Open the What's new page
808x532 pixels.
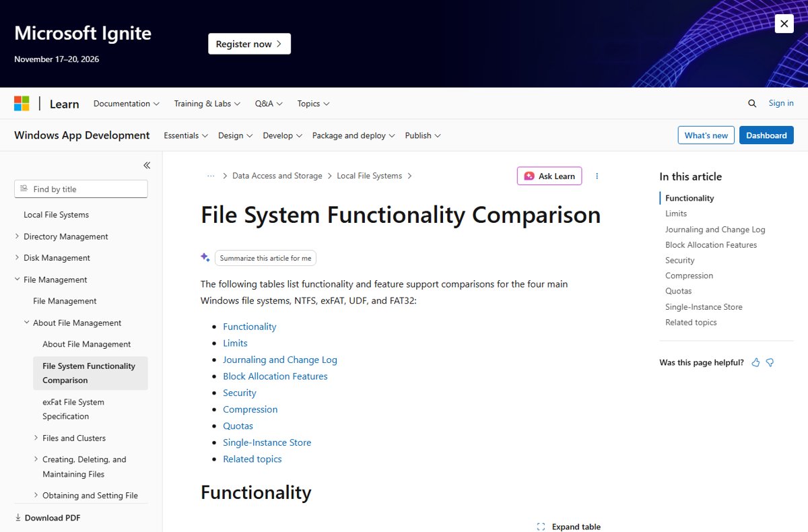[706, 135]
